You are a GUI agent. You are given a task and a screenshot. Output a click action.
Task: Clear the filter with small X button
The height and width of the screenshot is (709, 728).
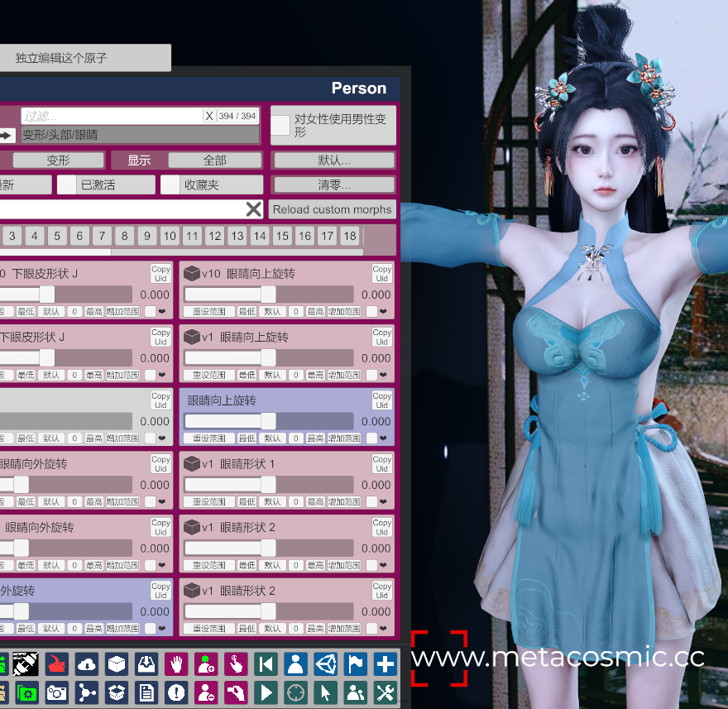pyautogui.click(x=209, y=116)
